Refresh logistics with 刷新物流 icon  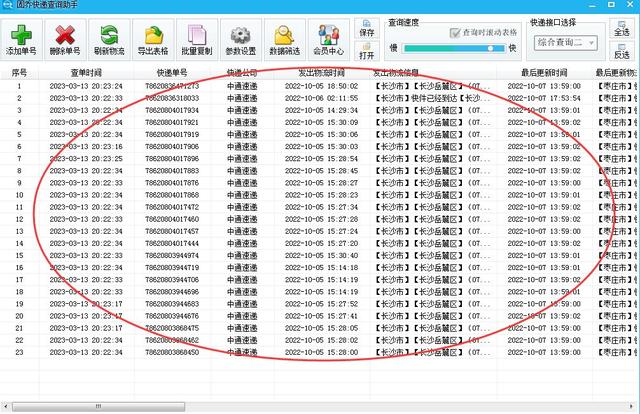(109, 40)
